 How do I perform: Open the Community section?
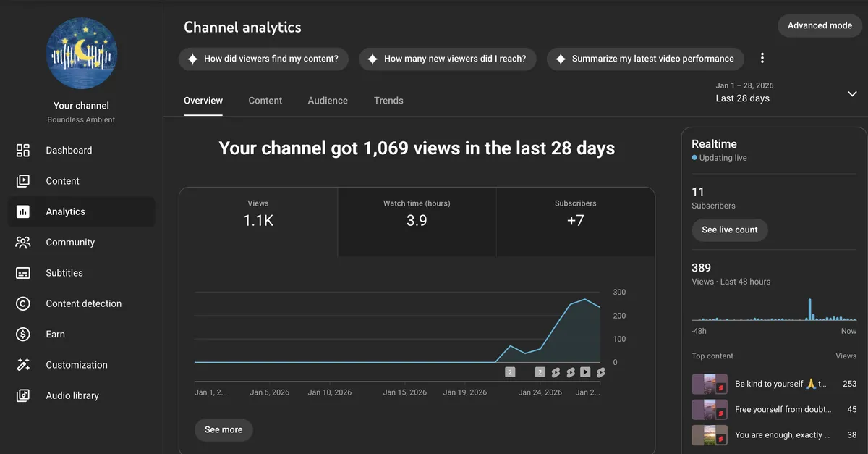tap(22, 242)
